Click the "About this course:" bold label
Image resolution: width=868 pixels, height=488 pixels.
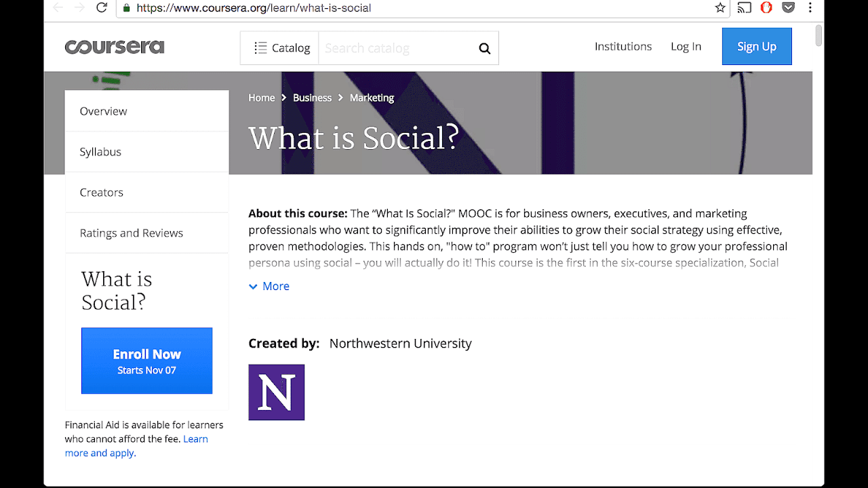(x=298, y=213)
